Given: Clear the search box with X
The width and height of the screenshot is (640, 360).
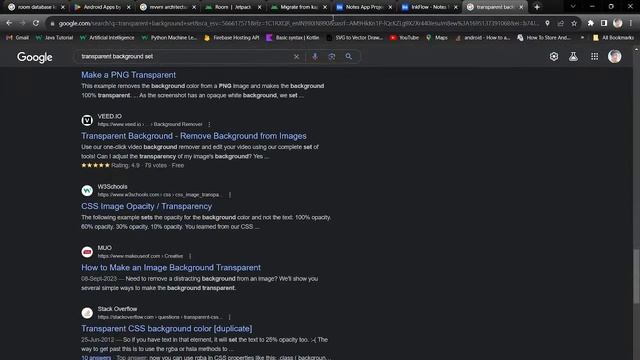Looking at the screenshot, I should click(296, 57).
